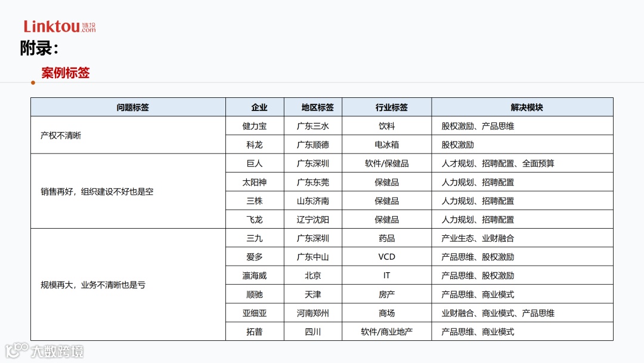This screenshot has width=644, height=363.
Task: Select region '广东东莞'
Action: [x=313, y=182]
